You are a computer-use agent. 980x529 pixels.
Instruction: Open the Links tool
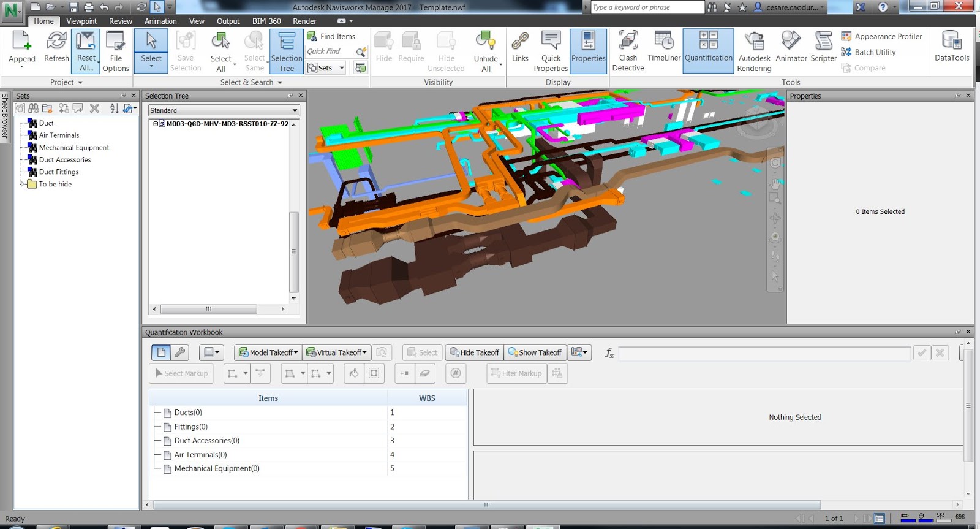[x=520, y=47]
